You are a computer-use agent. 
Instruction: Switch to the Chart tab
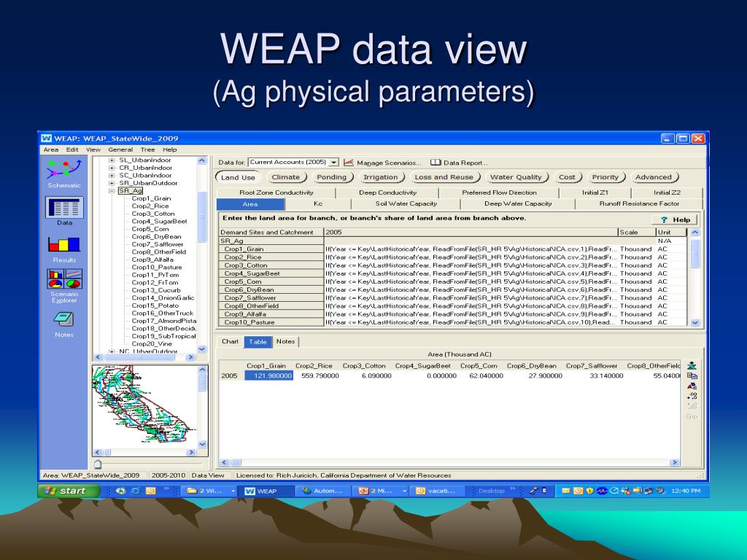click(230, 341)
